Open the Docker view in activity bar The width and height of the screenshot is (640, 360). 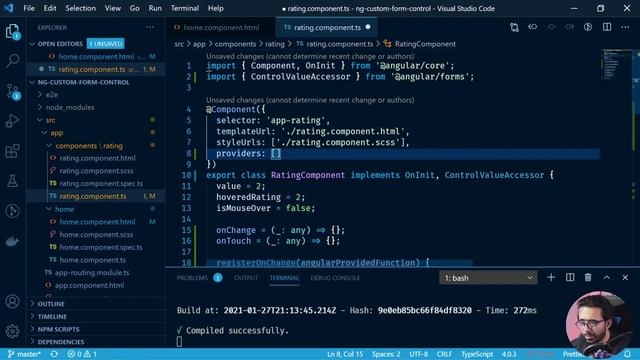[12, 241]
